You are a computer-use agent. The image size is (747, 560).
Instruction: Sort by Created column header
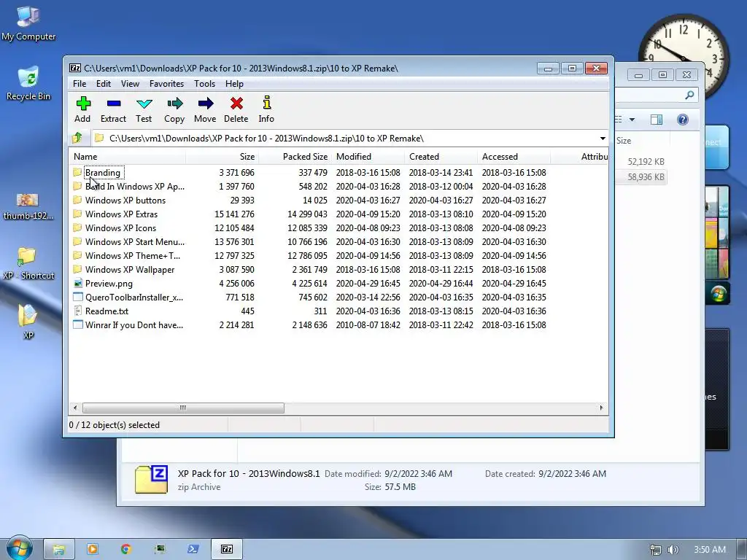(441, 157)
